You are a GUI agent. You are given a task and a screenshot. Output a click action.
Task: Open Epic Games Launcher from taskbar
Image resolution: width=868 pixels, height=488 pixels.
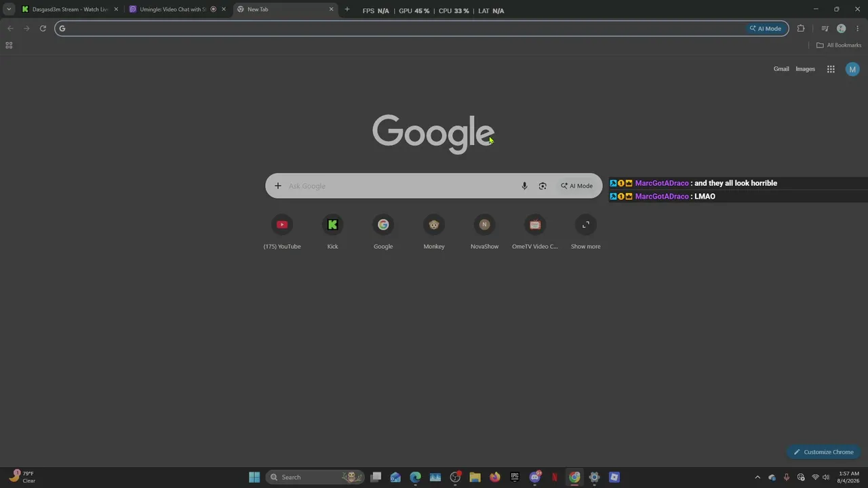pyautogui.click(x=515, y=477)
